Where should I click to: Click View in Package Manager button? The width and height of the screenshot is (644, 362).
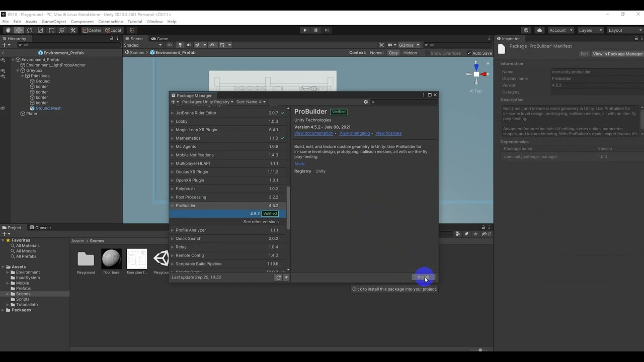[x=617, y=54]
